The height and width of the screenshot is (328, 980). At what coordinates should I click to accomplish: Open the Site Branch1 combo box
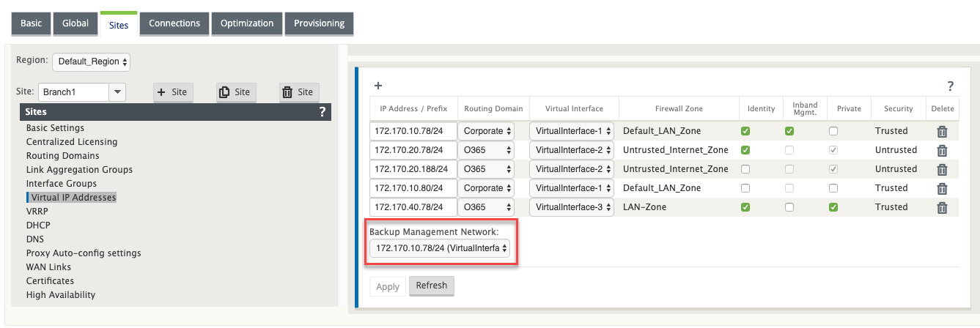pyautogui.click(x=82, y=92)
